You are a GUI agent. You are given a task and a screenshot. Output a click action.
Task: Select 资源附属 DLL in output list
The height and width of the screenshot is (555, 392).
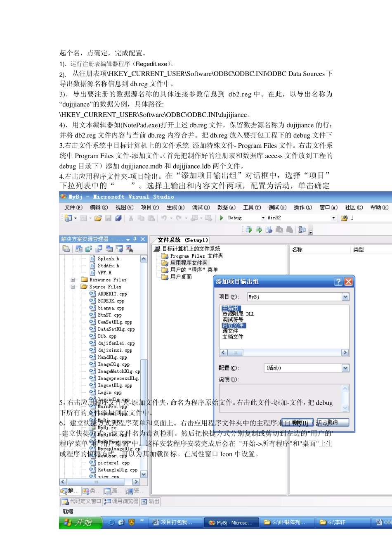pyautogui.click(x=238, y=314)
